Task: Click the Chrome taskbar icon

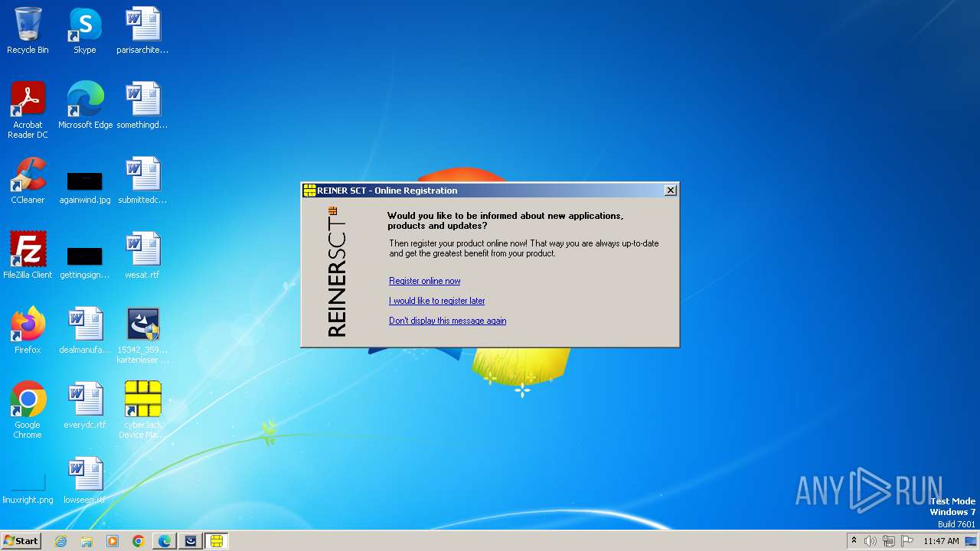Action: click(139, 541)
